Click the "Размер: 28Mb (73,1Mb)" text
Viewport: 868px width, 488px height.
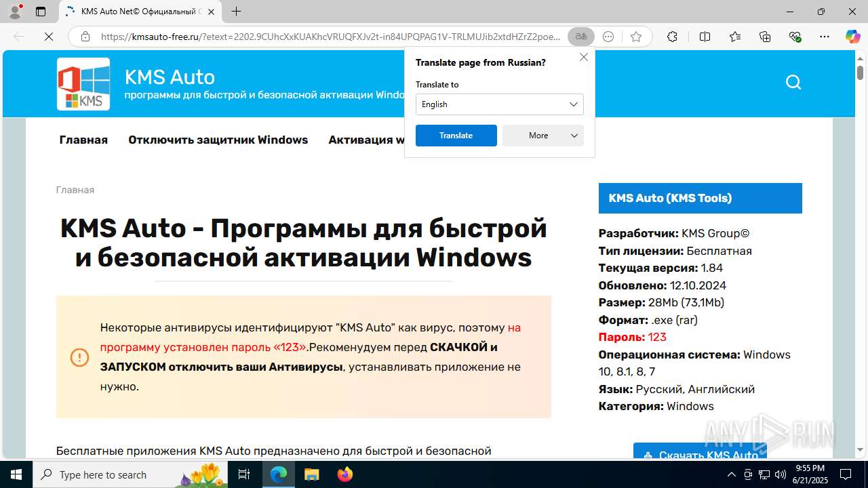[661, 302]
